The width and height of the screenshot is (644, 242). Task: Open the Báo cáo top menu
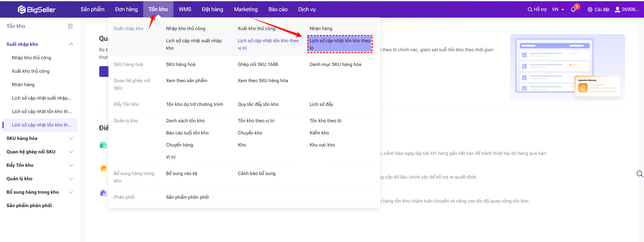[278, 9]
